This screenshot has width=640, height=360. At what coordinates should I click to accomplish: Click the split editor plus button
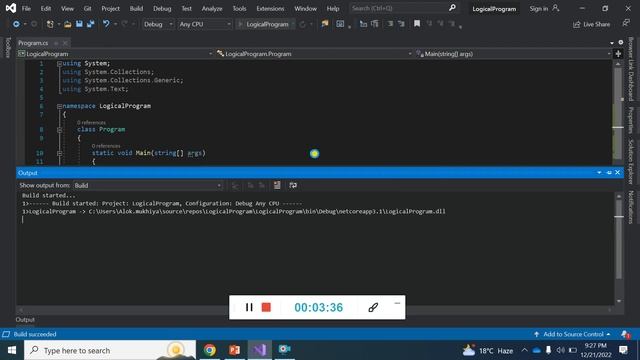tap(618, 54)
